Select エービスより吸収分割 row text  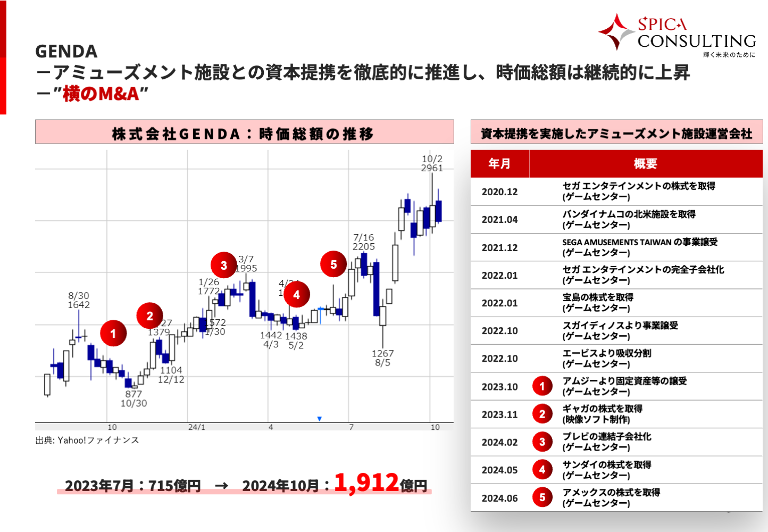(x=607, y=353)
